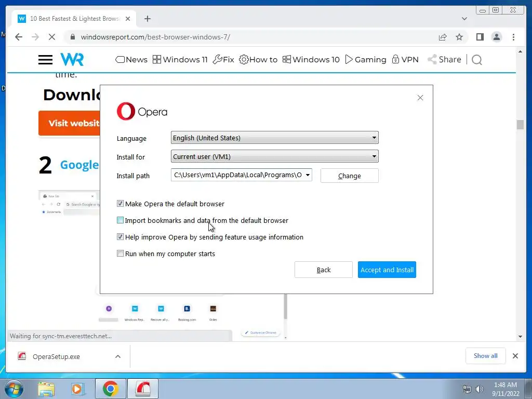Viewport: 532px width, 399px height.
Task: Close the Windows Report browser tab
Action: pyautogui.click(x=128, y=19)
